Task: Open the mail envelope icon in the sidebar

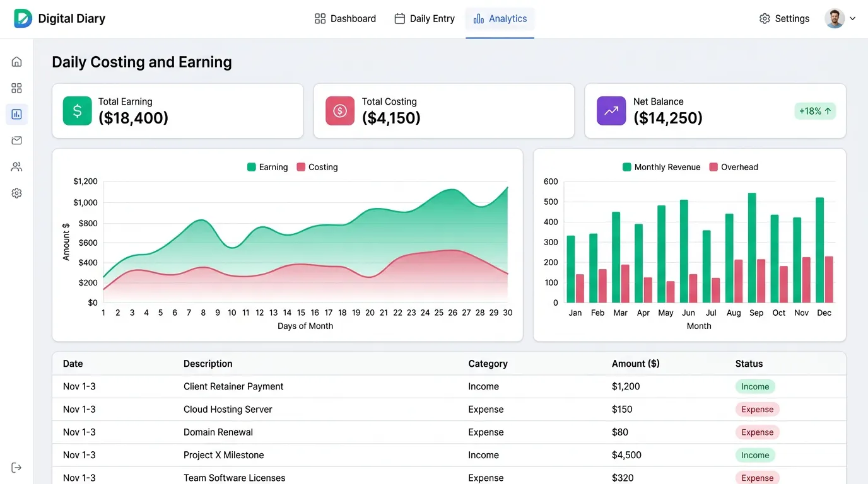Action: [x=17, y=141]
